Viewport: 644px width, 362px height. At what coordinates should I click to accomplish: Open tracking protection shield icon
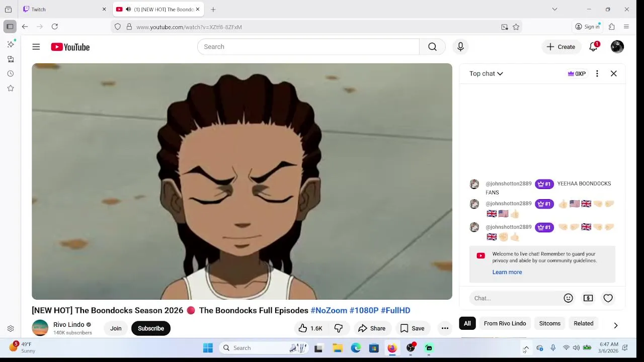click(118, 27)
